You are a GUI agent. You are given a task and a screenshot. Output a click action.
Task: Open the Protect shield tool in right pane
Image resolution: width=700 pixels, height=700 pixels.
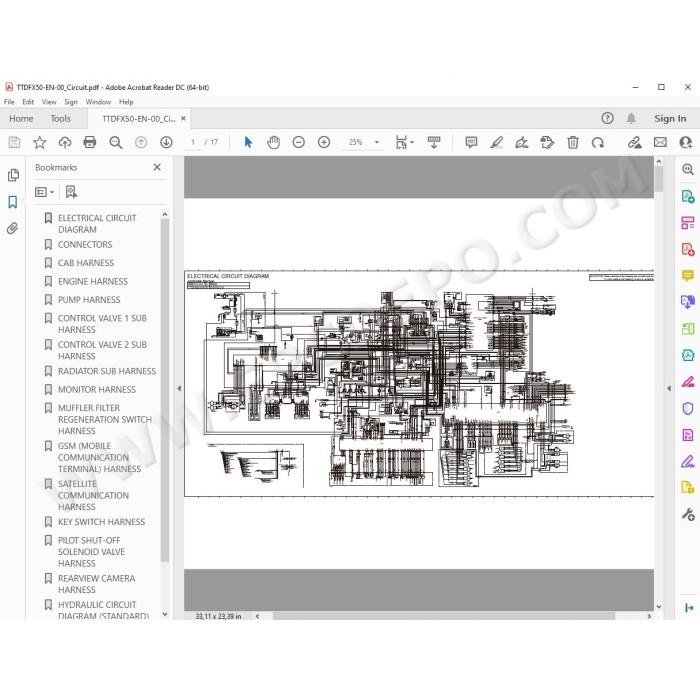pos(688,408)
